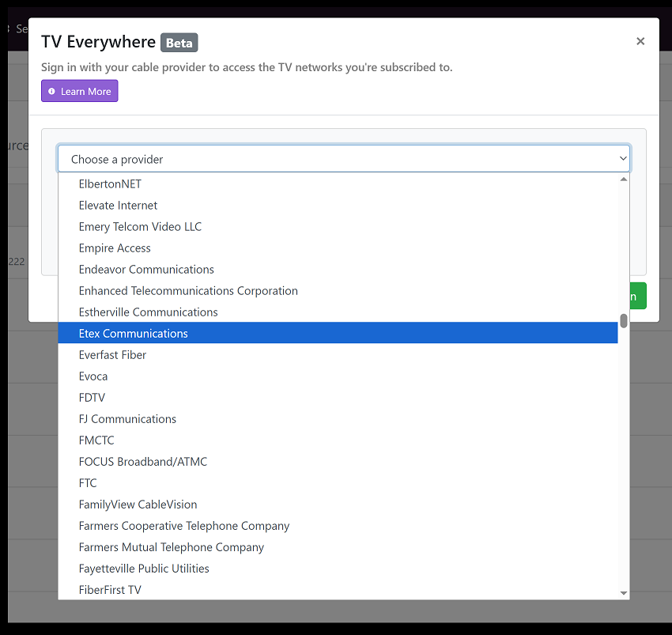Select Farmers Cooperative Telephone Company
This screenshot has height=635, width=672.
184,525
